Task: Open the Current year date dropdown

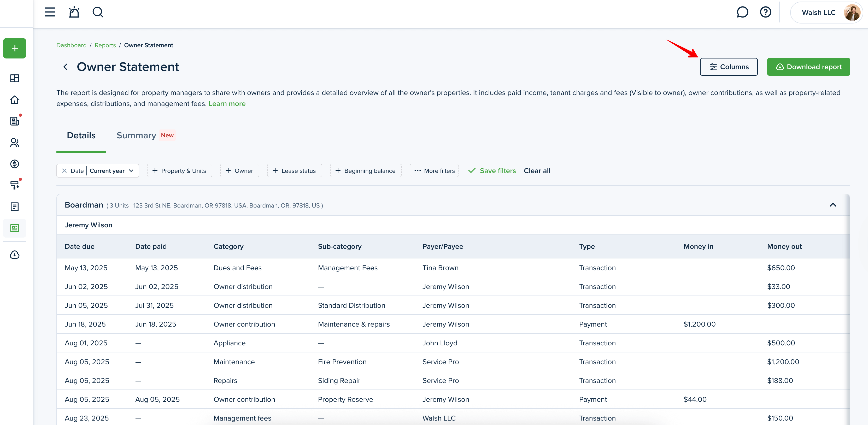Action: click(112, 171)
